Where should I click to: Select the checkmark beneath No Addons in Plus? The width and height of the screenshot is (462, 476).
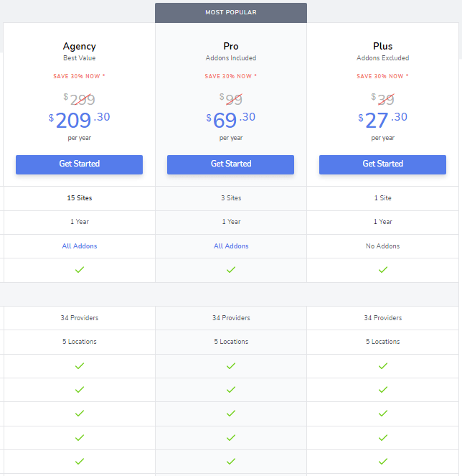coord(383,270)
